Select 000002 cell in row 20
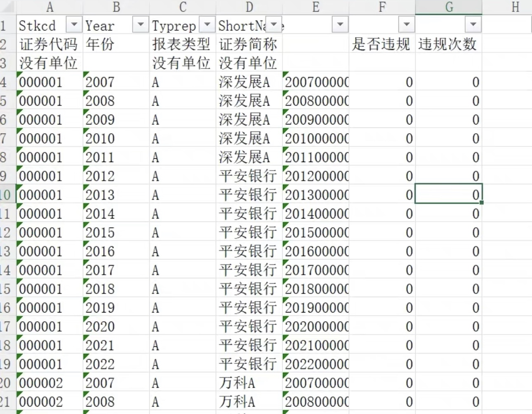The height and width of the screenshot is (414, 532). 49,383
